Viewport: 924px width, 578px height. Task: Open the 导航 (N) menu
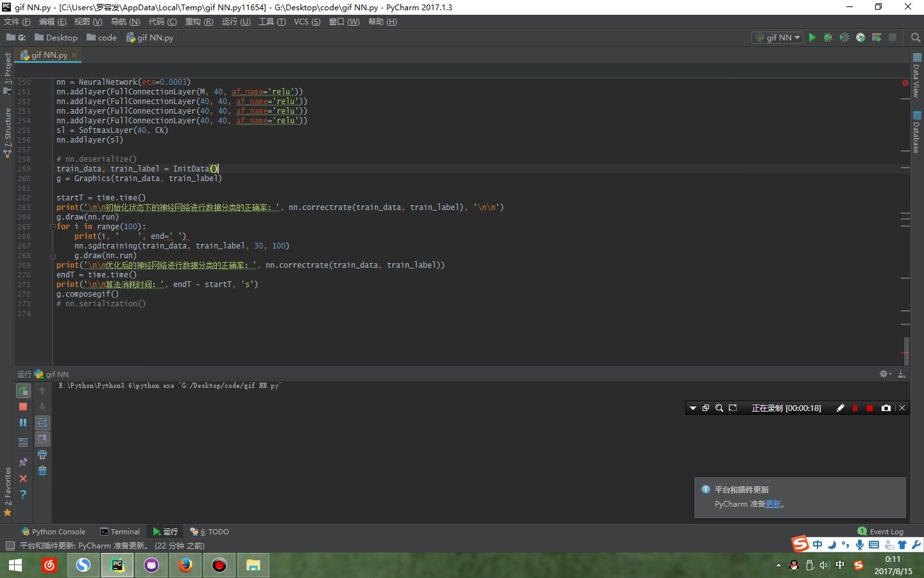tap(125, 22)
